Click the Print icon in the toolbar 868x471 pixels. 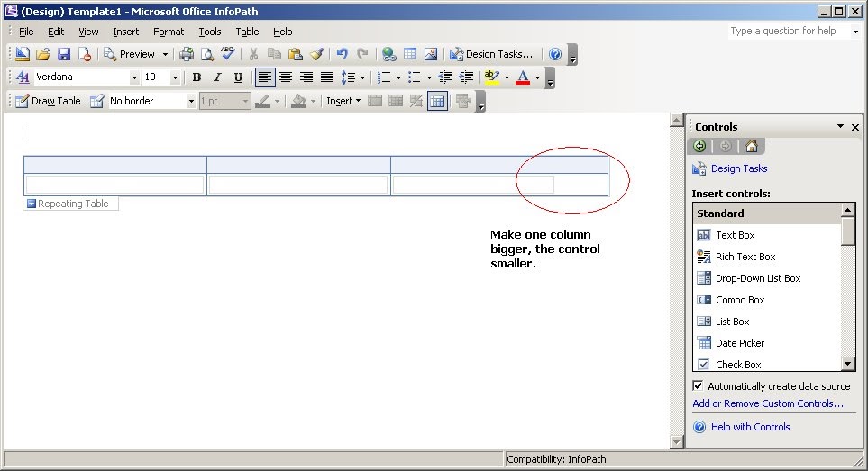tap(186, 54)
